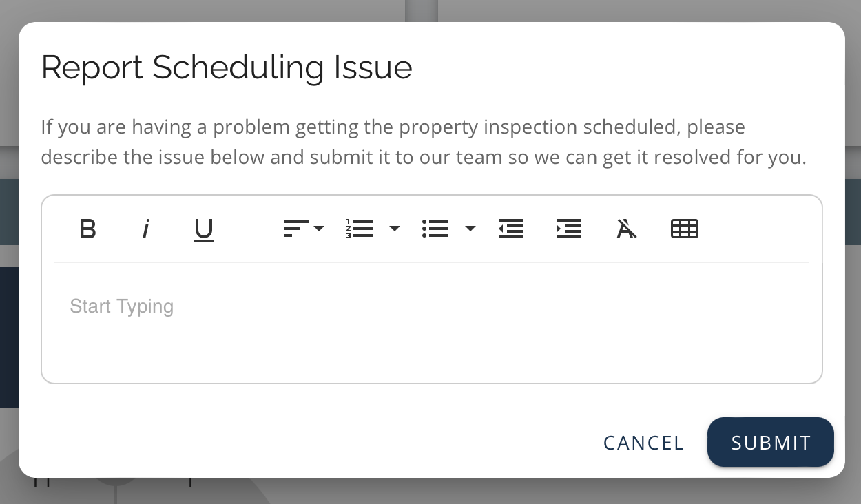Viewport: 861px width, 504px height.
Task: Click the instruction paragraph about property inspection
Action: 423,143
